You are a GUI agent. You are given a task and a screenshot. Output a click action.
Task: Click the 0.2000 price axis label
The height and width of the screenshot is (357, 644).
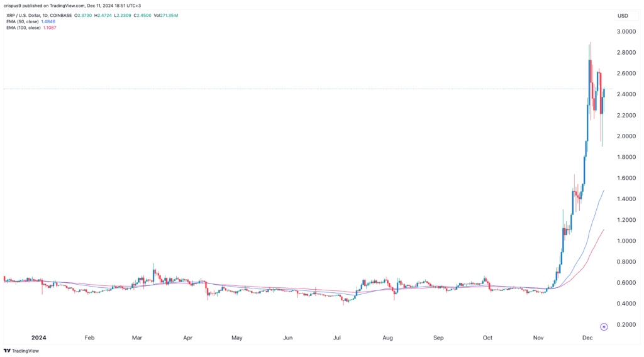click(x=626, y=324)
